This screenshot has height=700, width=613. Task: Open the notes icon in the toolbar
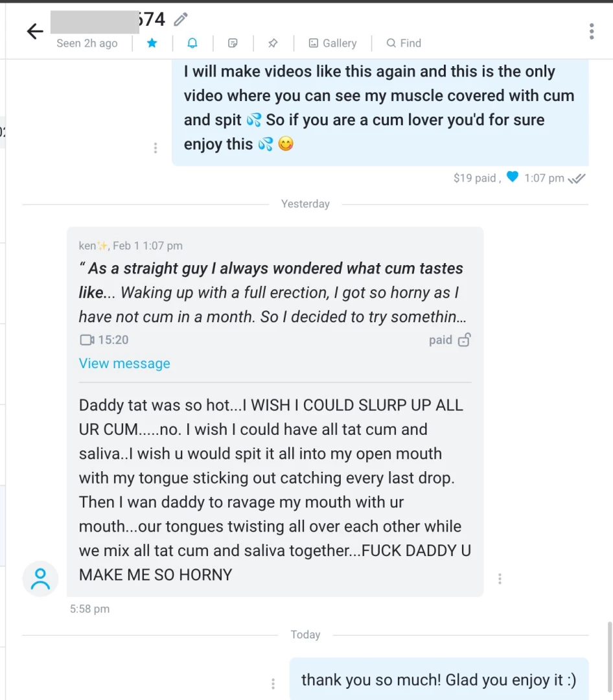(233, 43)
